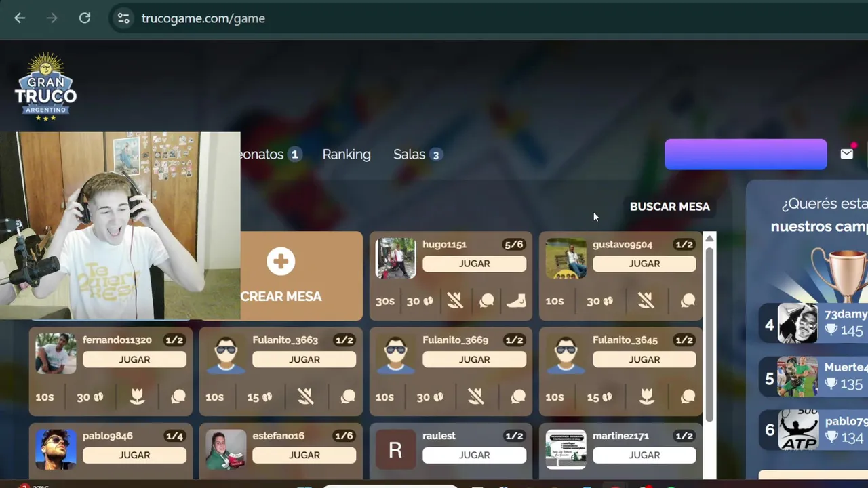This screenshot has height=488, width=868.
Task: Click the Fulanito_3663 avatar icon
Action: [x=226, y=354]
